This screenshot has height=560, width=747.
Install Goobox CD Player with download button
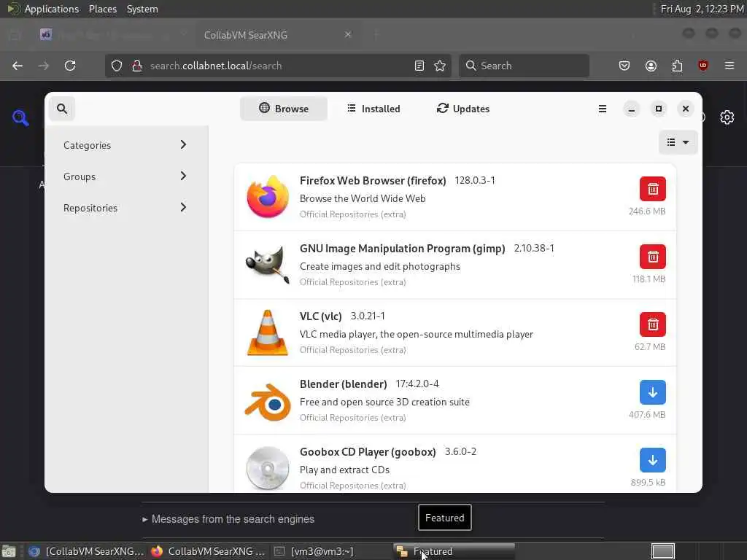click(x=653, y=460)
